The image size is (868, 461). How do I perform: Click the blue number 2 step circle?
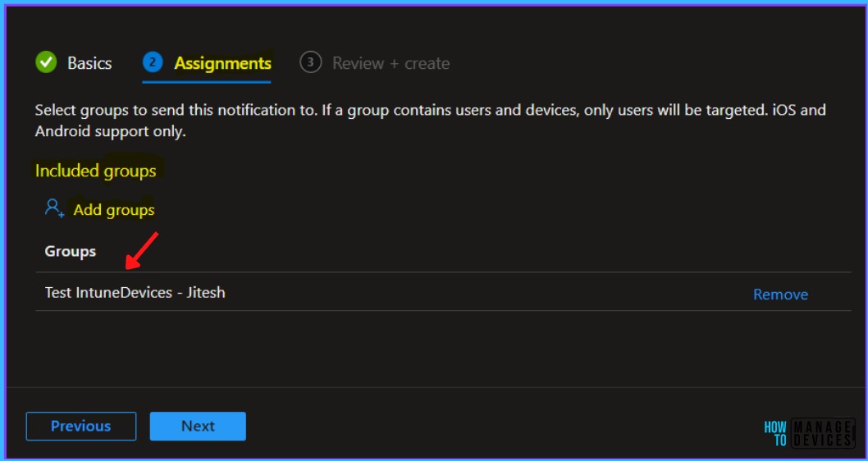pyautogui.click(x=153, y=62)
